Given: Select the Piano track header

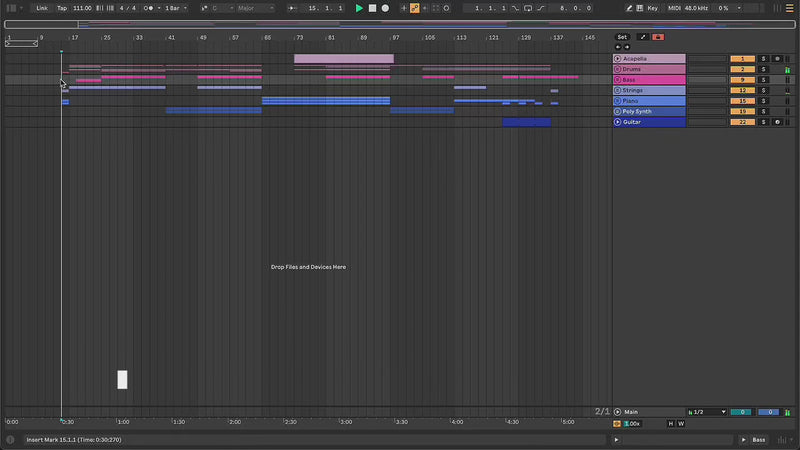Looking at the screenshot, I should coord(652,101).
